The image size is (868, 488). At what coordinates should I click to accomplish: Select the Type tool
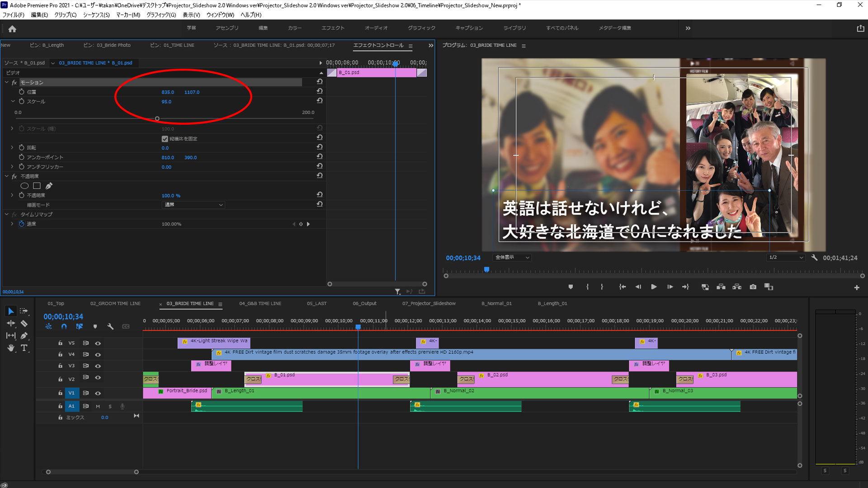tap(24, 348)
